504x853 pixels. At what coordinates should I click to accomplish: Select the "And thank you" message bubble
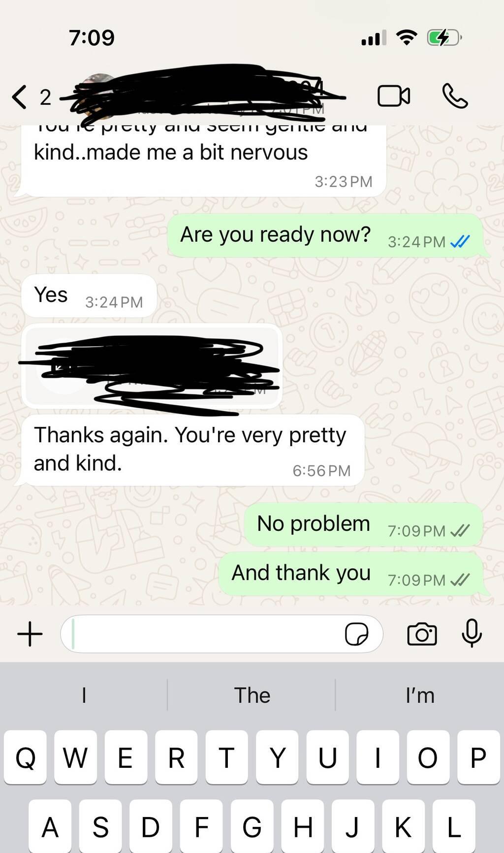(x=350, y=574)
